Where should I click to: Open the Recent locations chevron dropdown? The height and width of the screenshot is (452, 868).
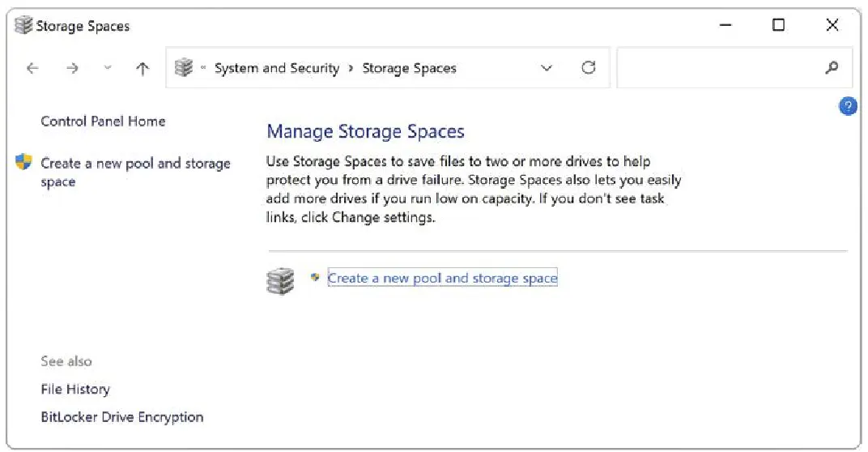(x=108, y=69)
